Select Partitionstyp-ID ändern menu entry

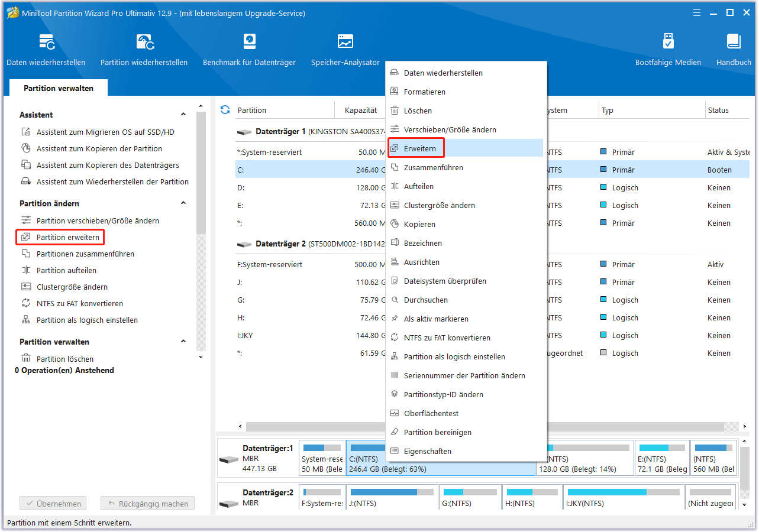[466, 395]
